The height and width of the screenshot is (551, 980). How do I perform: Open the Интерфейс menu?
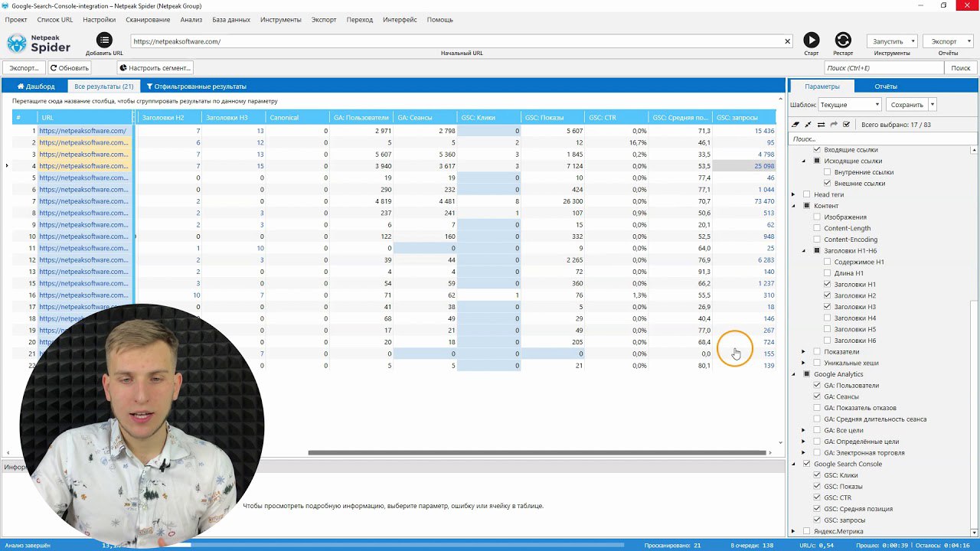pos(400,19)
